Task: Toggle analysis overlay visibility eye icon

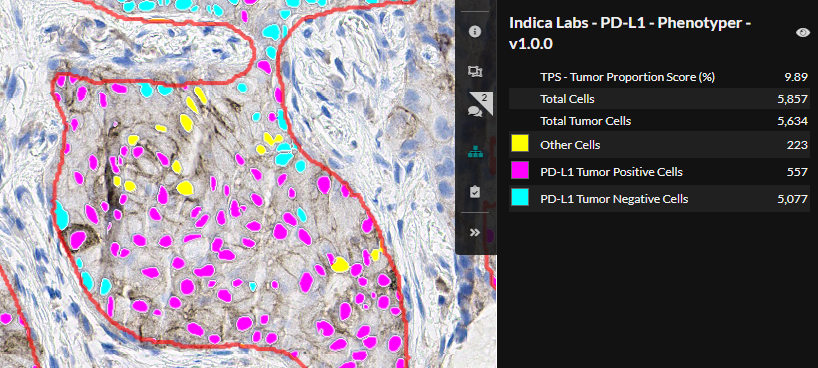Action: tap(802, 33)
